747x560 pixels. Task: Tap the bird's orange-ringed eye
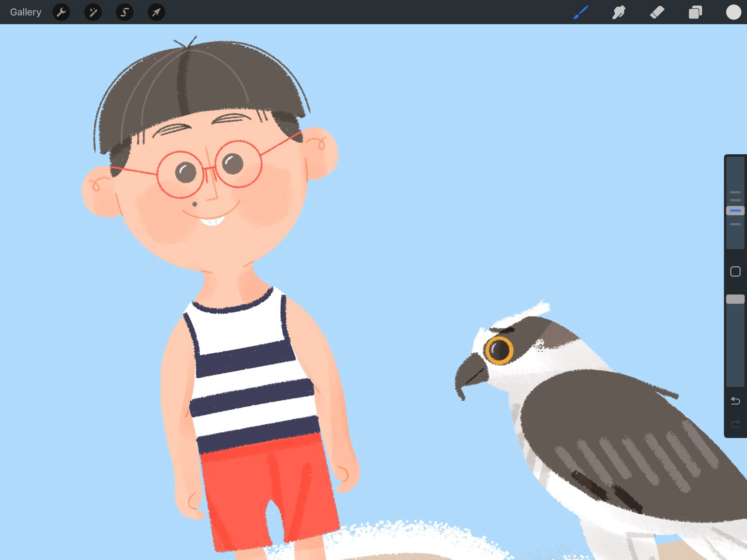coord(498,349)
